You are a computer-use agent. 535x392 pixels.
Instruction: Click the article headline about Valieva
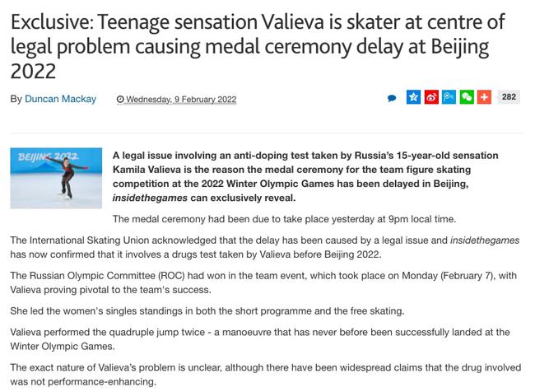click(258, 46)
